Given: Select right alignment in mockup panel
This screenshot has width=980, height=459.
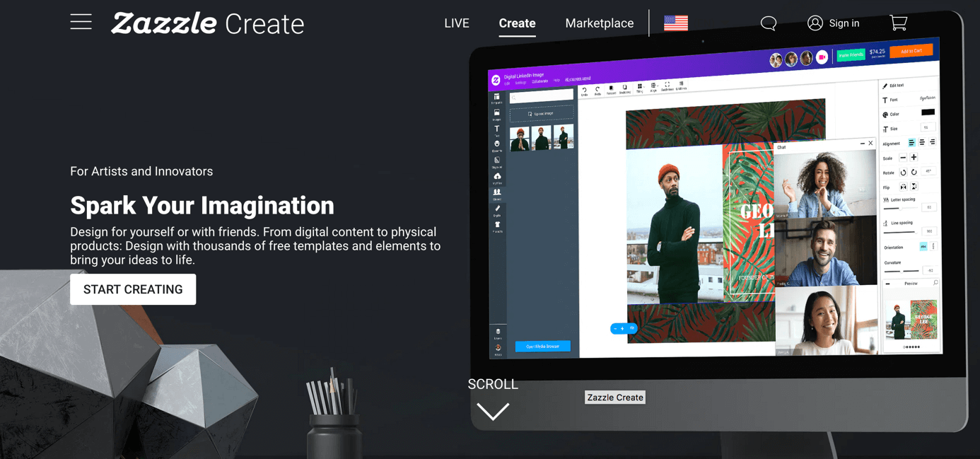Looking at the screenshot, I should 933,141.
